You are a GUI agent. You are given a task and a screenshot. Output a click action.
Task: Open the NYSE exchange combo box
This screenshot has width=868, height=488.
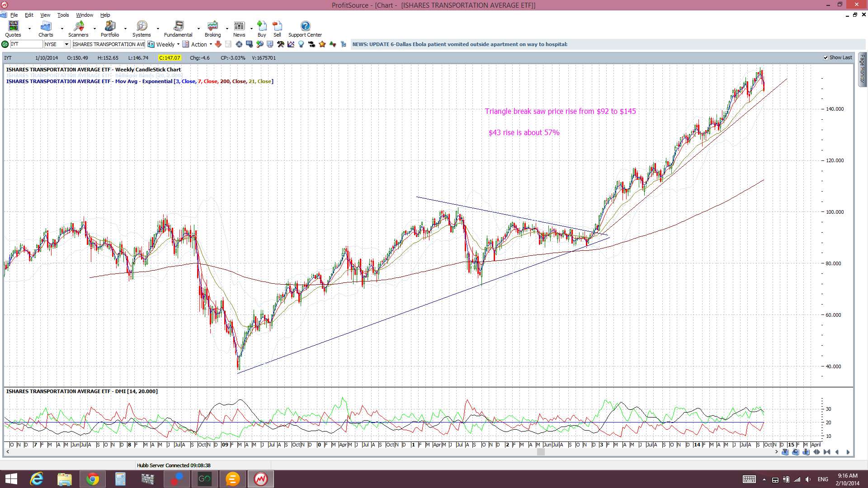pos(57,44)
